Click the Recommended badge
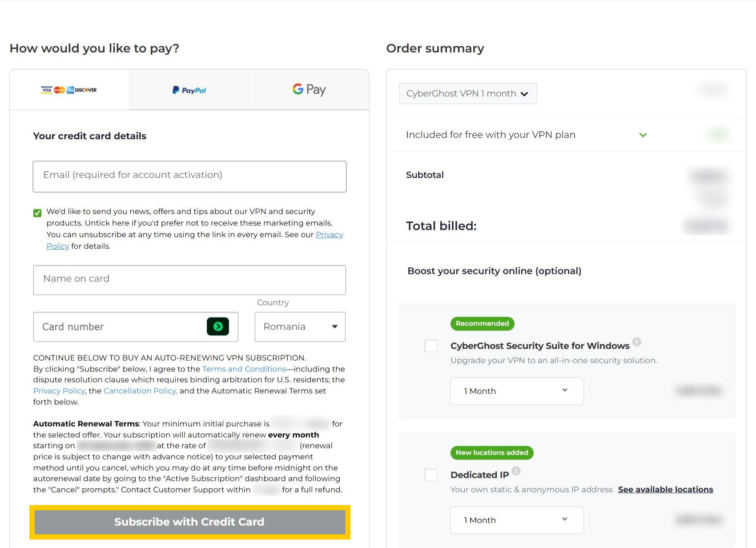The height and width of the screenshot is (548, 756). pyautogui.click(x=482, y=323)
